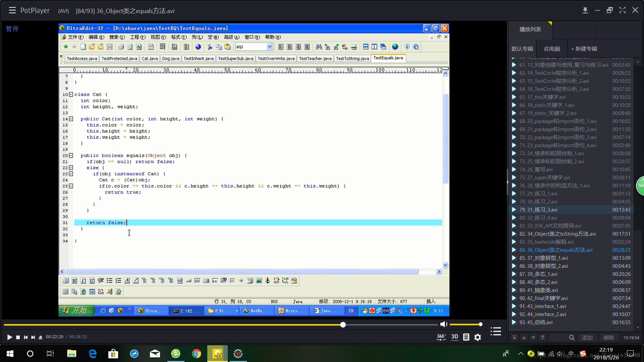
Task: Click UltraEdit new file icon
Action: click(83, 47)
